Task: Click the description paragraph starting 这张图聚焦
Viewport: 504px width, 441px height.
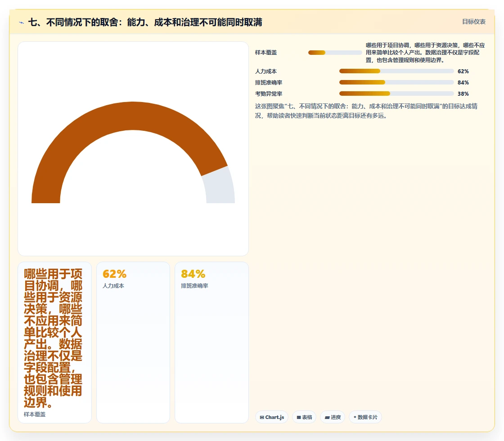Action: point(366,111)
